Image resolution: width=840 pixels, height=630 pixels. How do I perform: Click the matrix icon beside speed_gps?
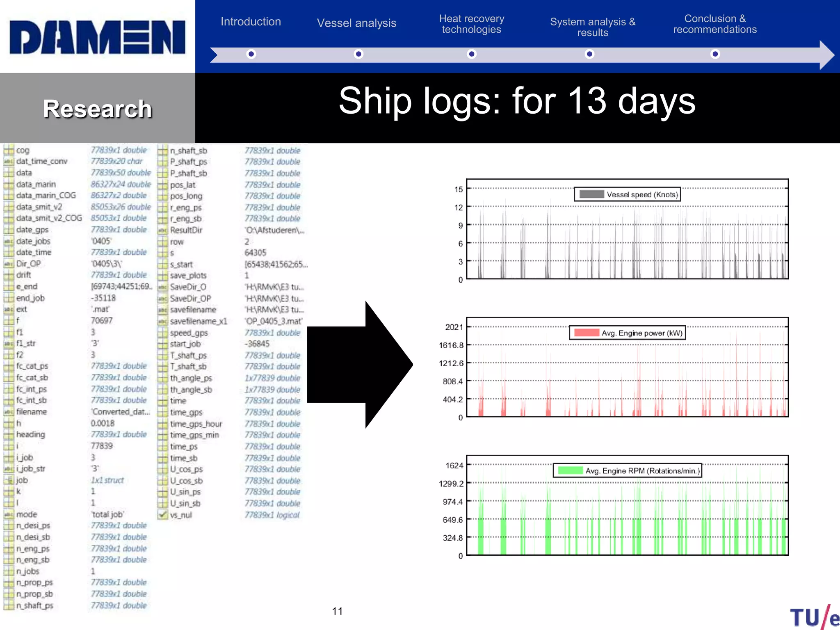click(163, 333)
